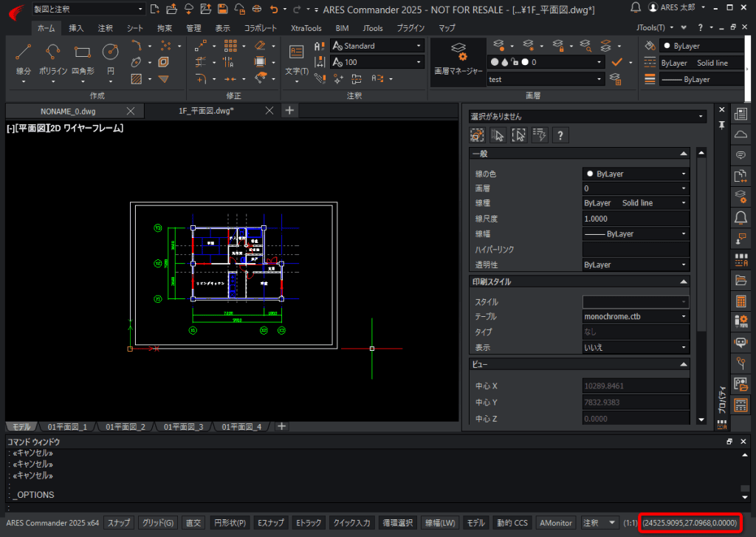
Task: Select the ポリライン polyline tool
Action: 52,58
